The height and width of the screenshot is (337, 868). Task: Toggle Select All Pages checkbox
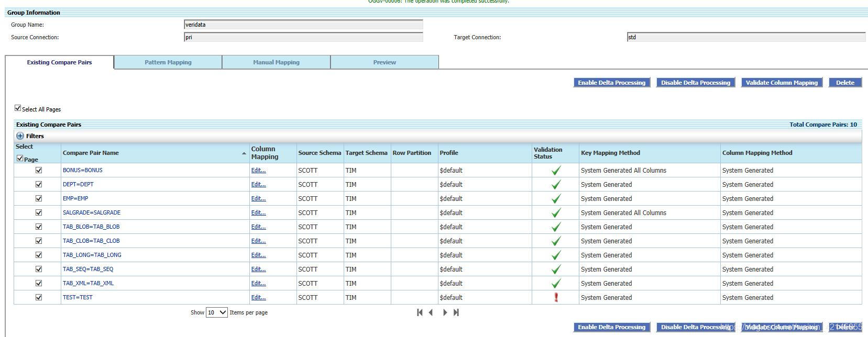(18, 108)
